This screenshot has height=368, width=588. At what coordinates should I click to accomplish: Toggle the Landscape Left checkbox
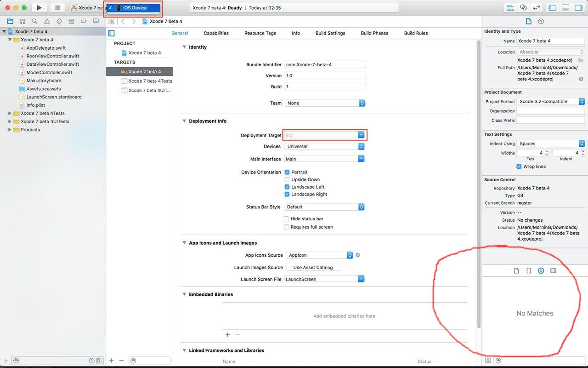[x=287, y=187]
